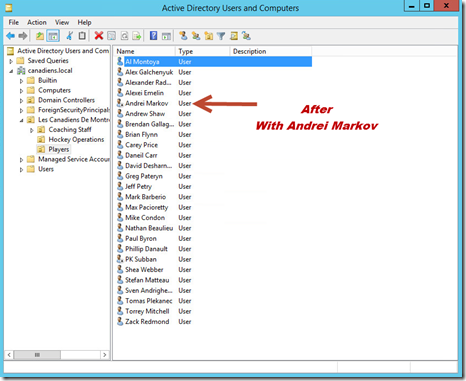The height and width of the screenshot is (381, 466).
Task: Select user Max Pacioretty
Action: [x=147, y=207]
